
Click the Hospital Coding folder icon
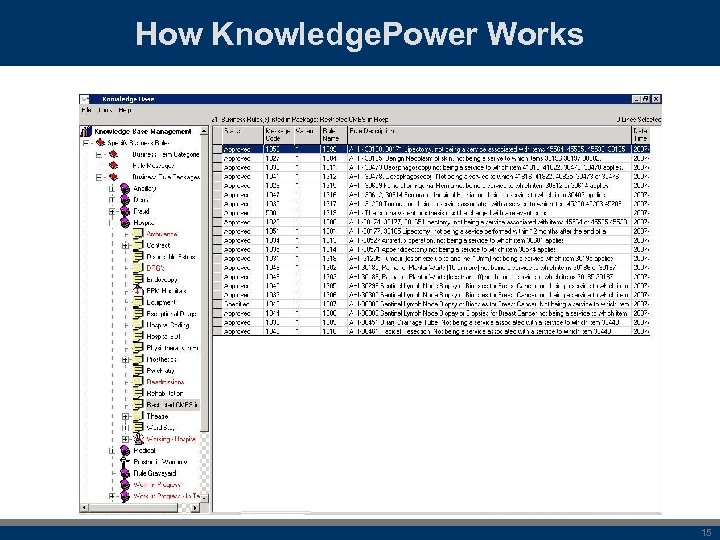click(138, 325)
